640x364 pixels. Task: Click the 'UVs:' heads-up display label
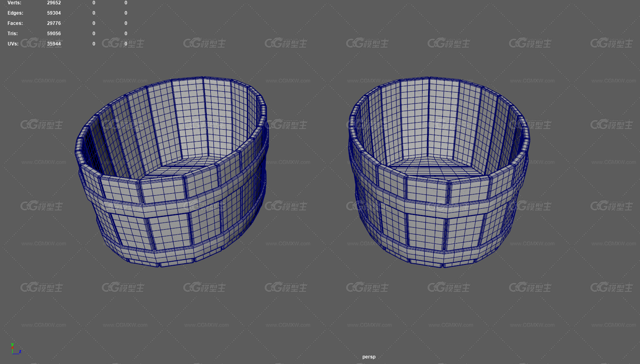(13, 44)
